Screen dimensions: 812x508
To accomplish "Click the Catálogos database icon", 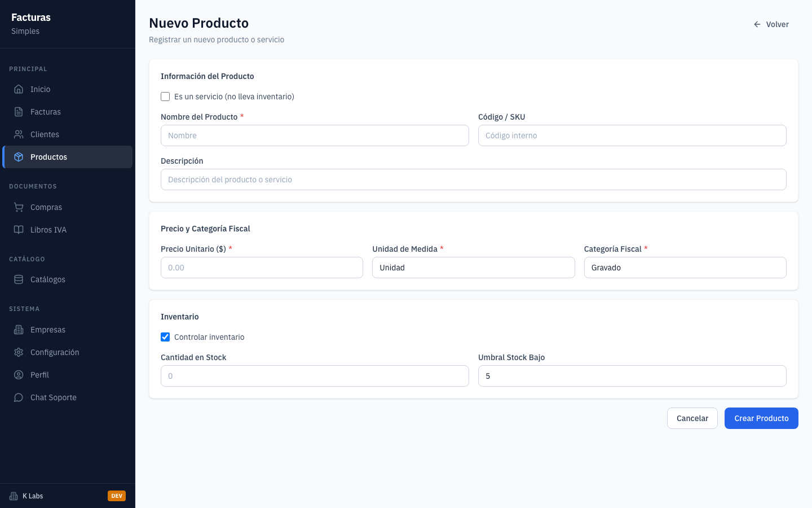I will (19, 279).
